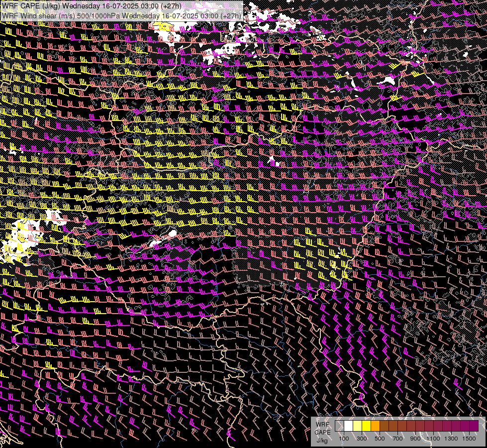Image resolution: width=487 pixels, height=448 pixels.
Task: Click the 1300 legend value
Action: pos(451,439)
